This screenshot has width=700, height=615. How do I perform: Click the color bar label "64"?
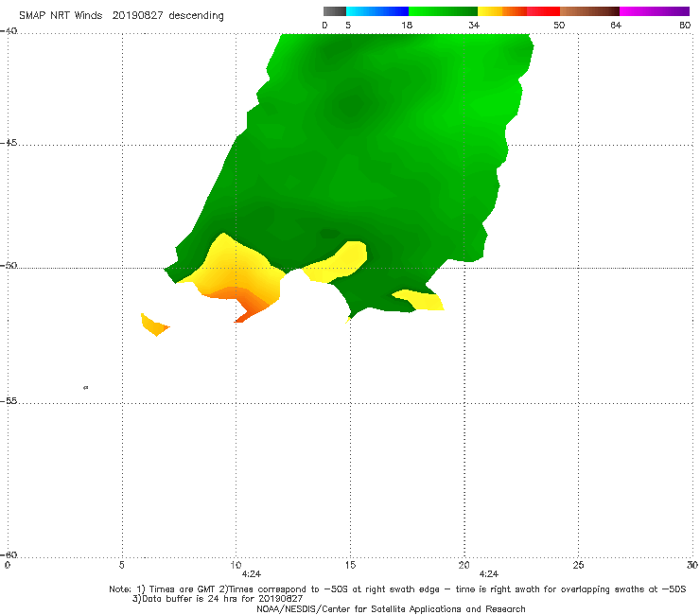pyautogui.click(x=616, y=26)
